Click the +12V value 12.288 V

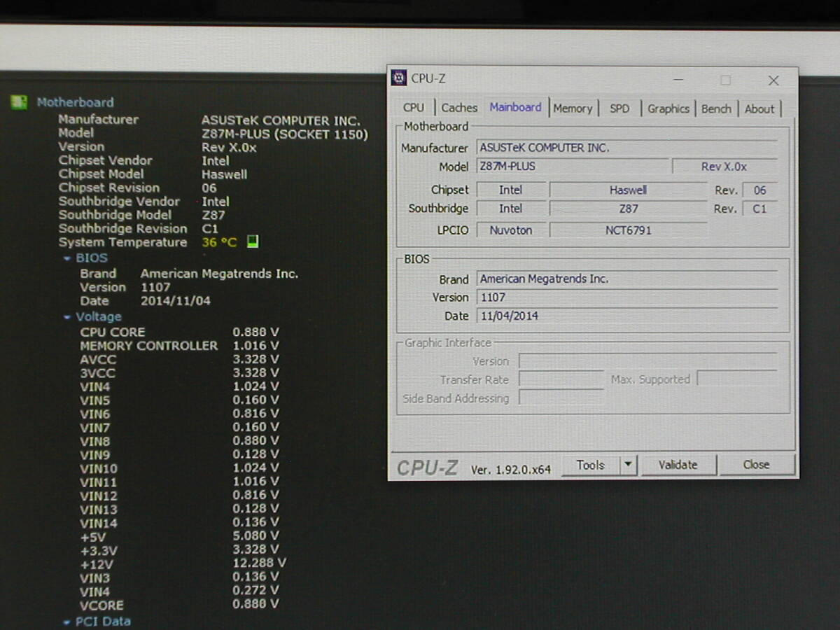pyautogui.click(x=259, y=563)
